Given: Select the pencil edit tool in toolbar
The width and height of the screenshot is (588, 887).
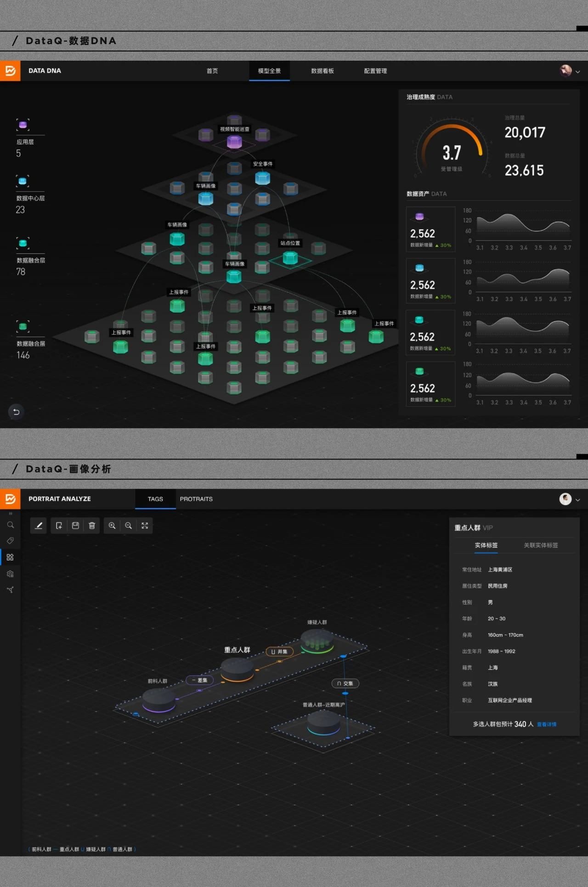Looking at the screenshot, I should [x=39, y=526].
